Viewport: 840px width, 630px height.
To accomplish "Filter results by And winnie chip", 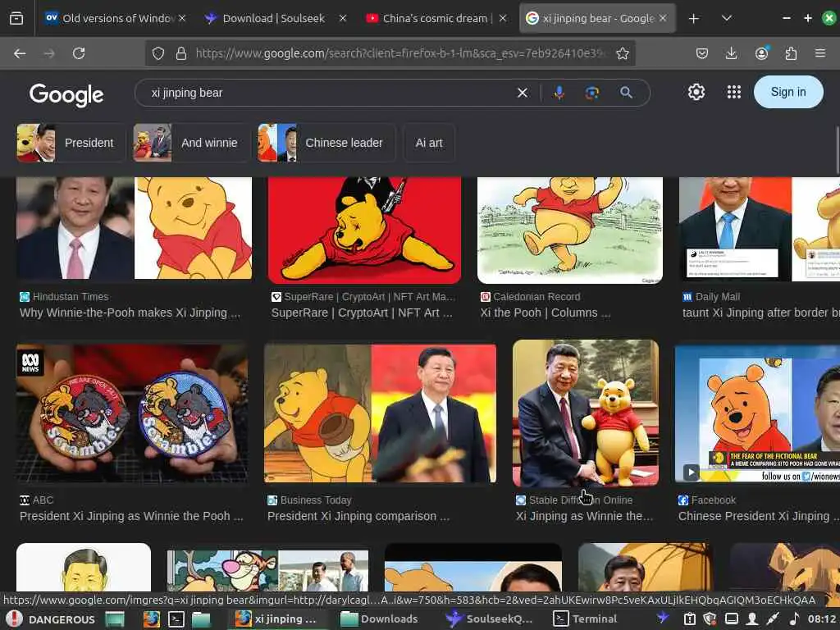I will [x=192, y=143].
